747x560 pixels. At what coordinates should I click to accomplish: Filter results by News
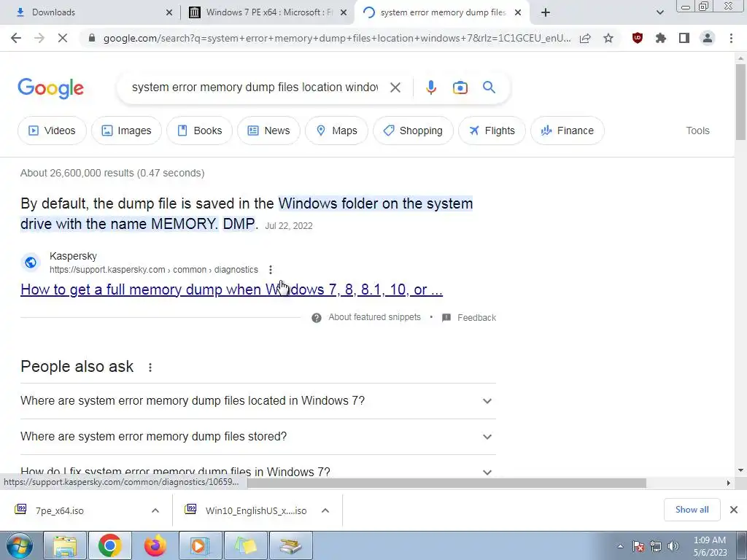[x=268, y=131]
